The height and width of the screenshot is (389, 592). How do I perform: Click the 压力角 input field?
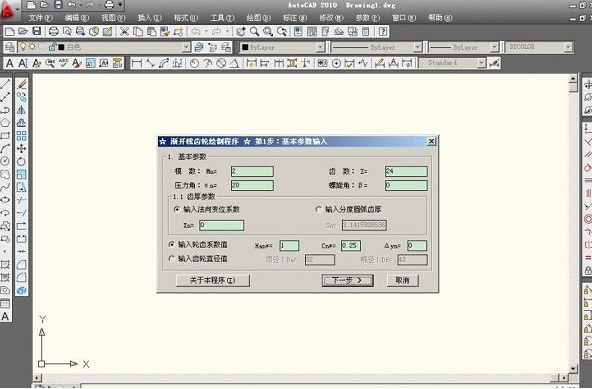pyautogui.click(x=252, y=185)
